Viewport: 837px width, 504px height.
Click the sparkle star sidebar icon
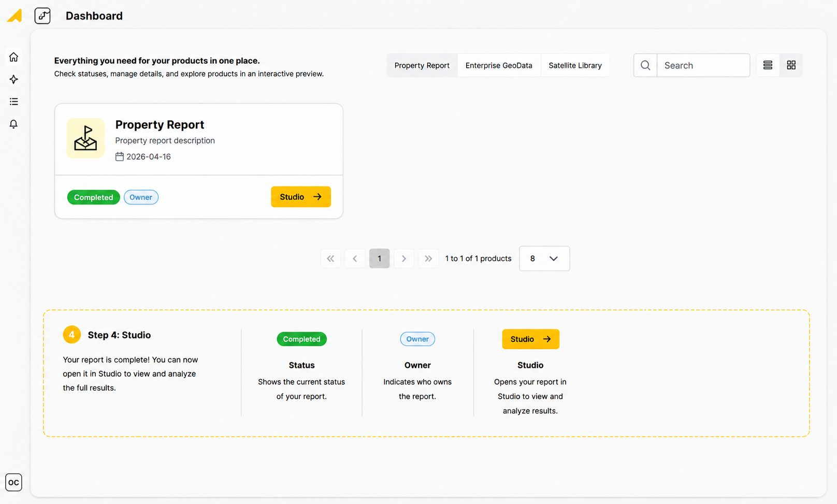[14, 79]
